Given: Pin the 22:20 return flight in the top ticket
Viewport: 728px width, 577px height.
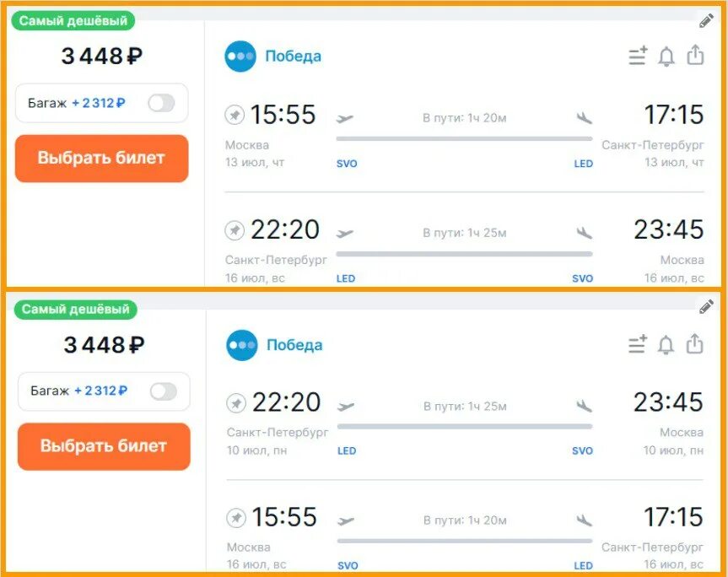Looking at the screenshot, I should pyautogui.click(x=235, y=229).
